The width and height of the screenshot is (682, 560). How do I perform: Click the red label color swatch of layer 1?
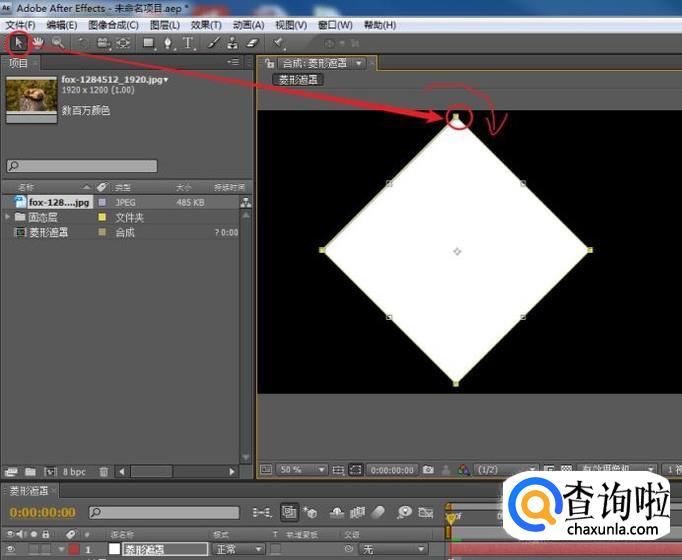click(x=74, y=549)
